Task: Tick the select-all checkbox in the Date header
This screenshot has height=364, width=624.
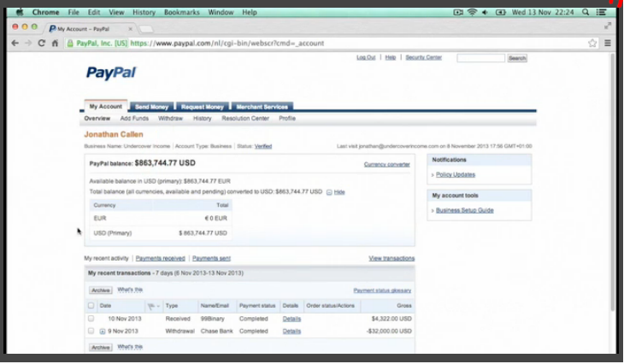Action: (91, 306)
